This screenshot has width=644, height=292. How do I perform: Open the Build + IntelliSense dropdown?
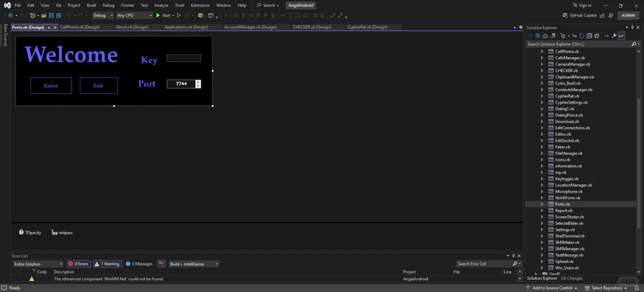point(194,264)
